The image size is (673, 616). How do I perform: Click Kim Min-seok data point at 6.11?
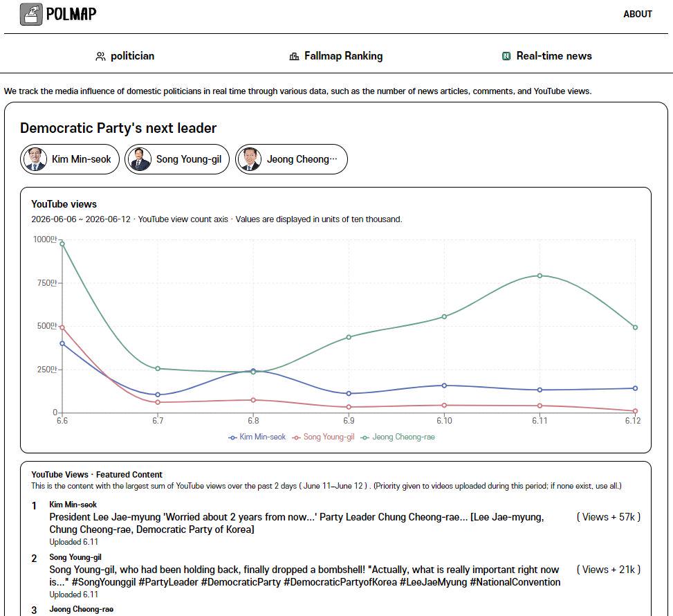[540, 390]
